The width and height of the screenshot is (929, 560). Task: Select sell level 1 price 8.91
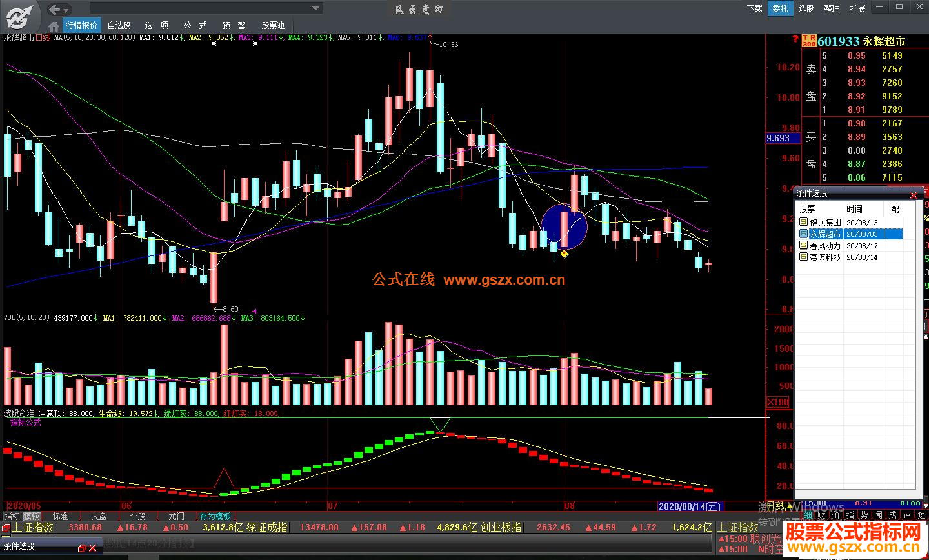pos(857,110)
